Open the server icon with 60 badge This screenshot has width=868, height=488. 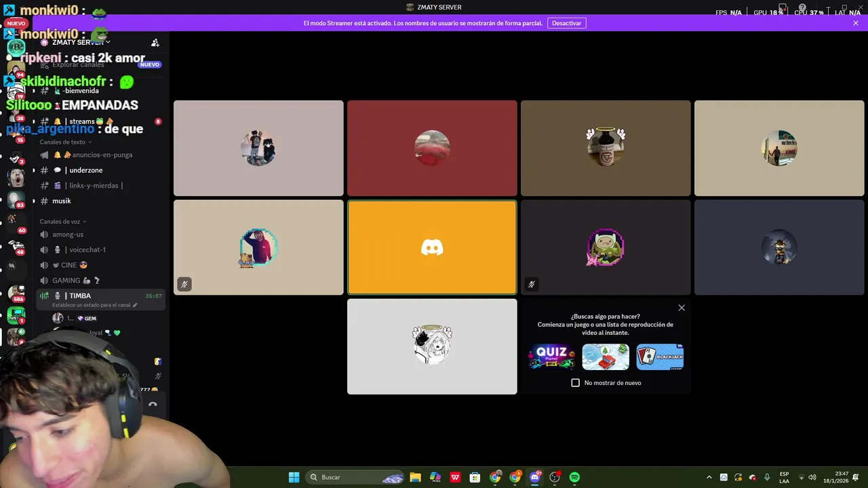(x=16, y=222)
